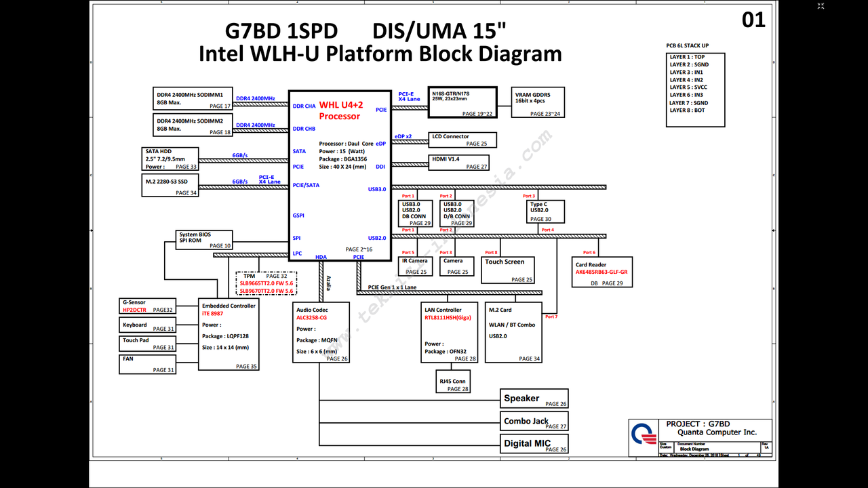Viewport: 868px width, 488px height.
Task: Click the 'Digital MIC' output block
Action: [534, 444]
